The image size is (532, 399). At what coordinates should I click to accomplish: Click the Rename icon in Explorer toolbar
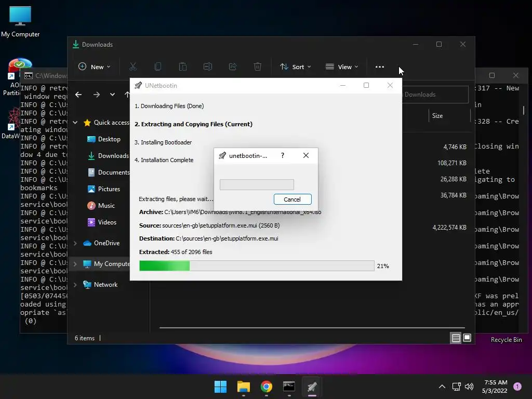[208, 67]
